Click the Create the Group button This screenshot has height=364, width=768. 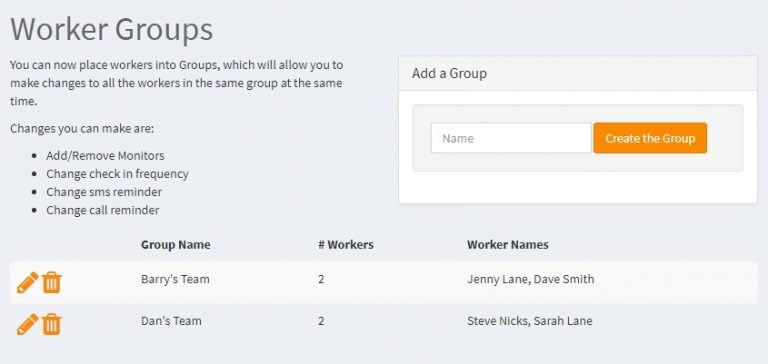[x=650, y=138]
